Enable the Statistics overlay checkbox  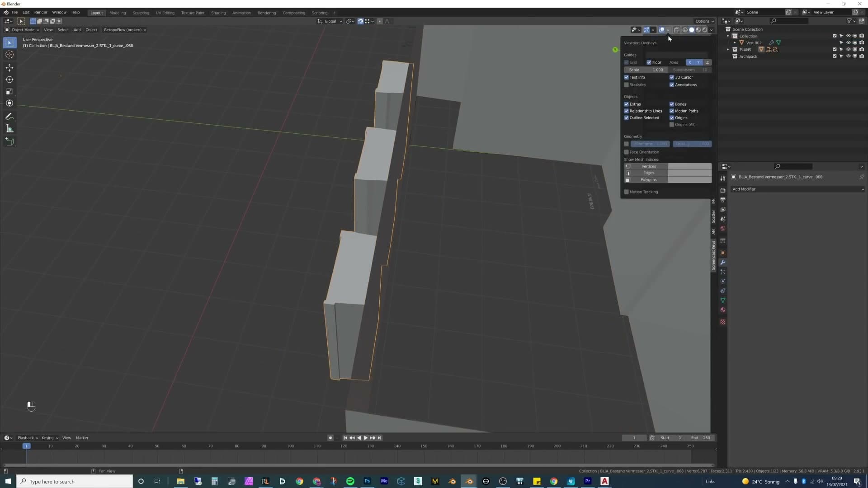[626, 85]
